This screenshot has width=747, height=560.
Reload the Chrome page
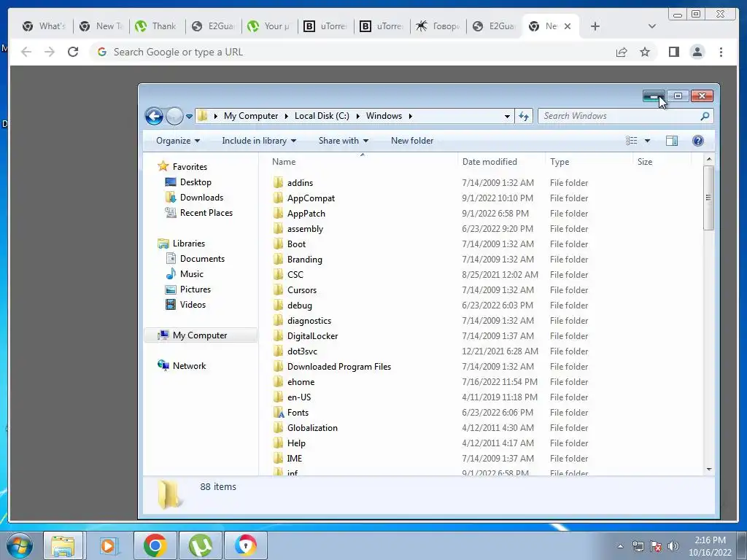click(x=73, y=52)
